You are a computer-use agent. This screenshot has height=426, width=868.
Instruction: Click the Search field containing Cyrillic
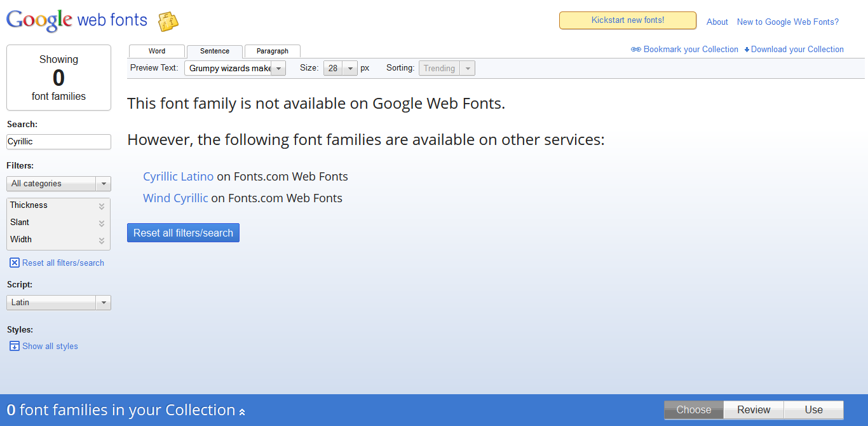pos(58,142)
